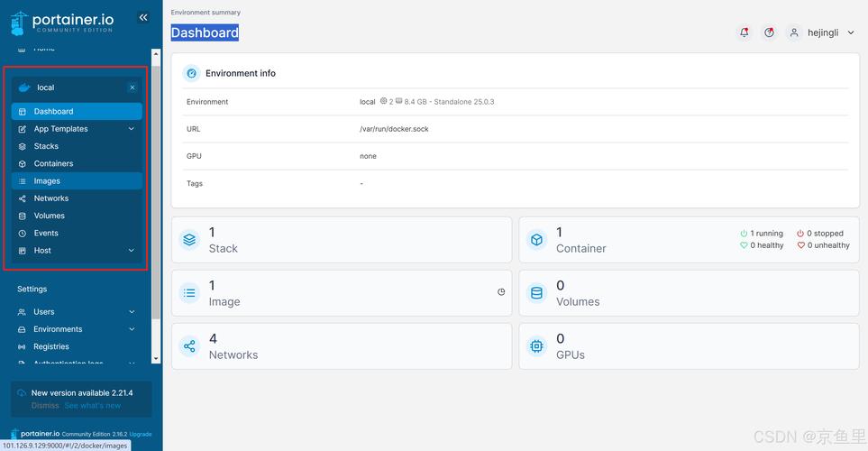The image size is (868, 451).
Task: Dismiss the new version notice
Action: [x=45, y=406]
